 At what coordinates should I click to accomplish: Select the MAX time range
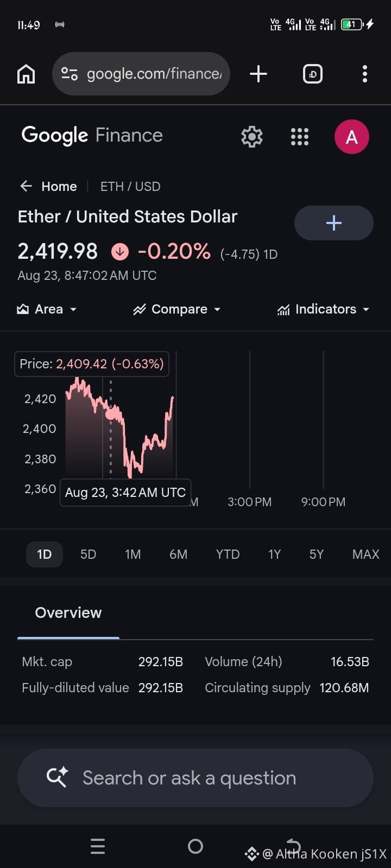[365, 554]
